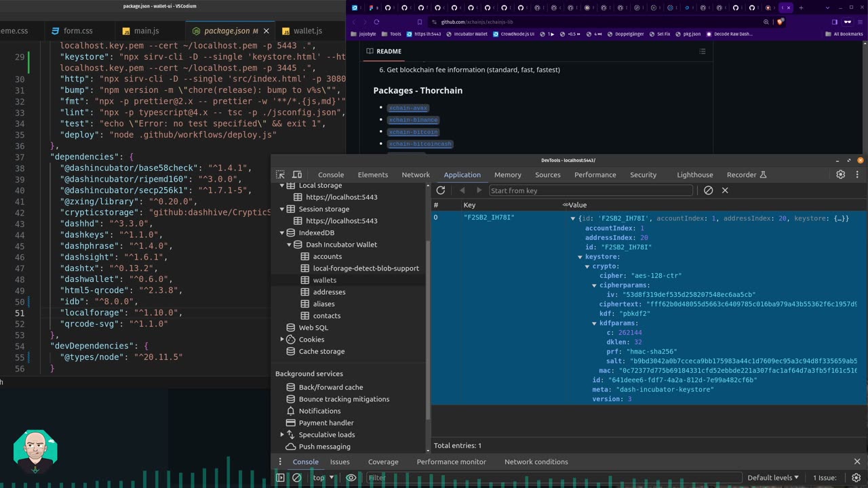Open xchain-bitcoin package link

pos(413,132)
